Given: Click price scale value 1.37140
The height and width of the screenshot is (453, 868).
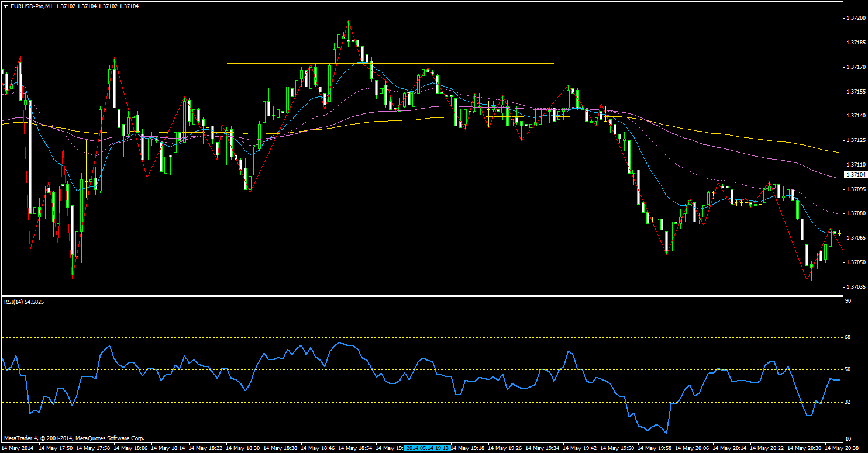Looking at the screenshot, I should coord(855,116).
